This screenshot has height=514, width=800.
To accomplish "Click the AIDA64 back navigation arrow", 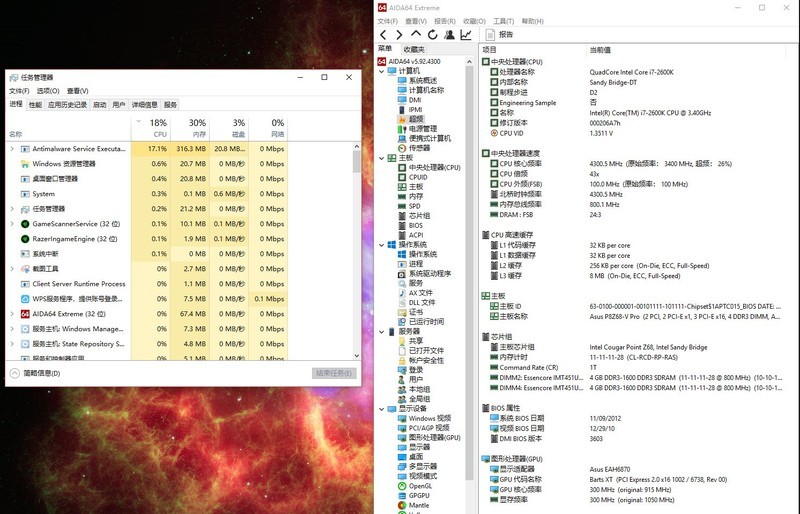I will click(x=383, y=35).
